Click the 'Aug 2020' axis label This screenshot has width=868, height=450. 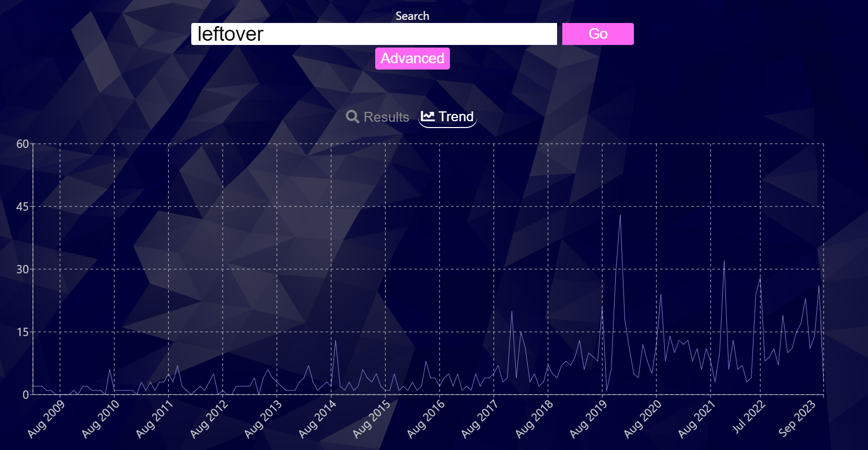coord(643,419)
